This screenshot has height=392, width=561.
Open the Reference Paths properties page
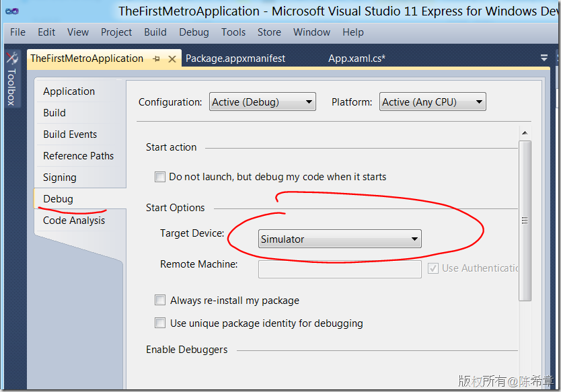78,156
